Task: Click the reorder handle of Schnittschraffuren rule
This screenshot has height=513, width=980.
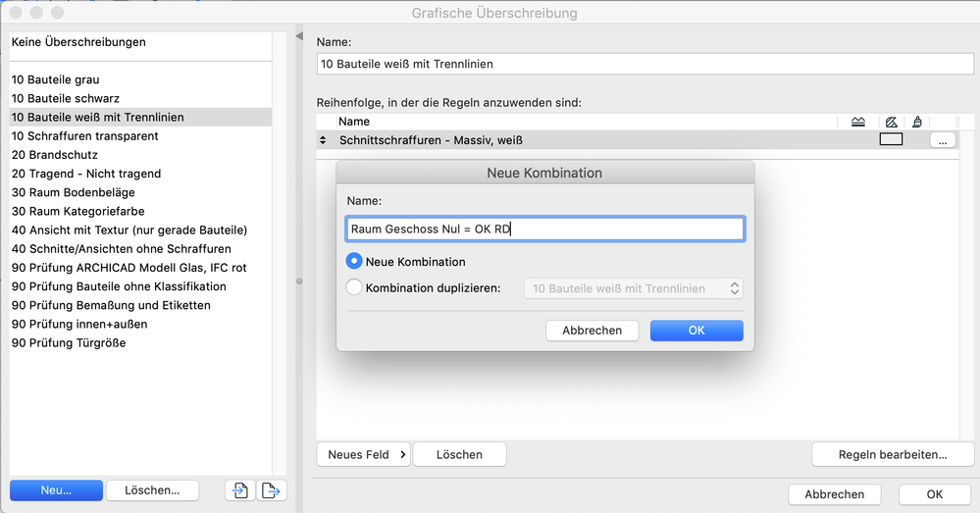Action: (324, 140)
